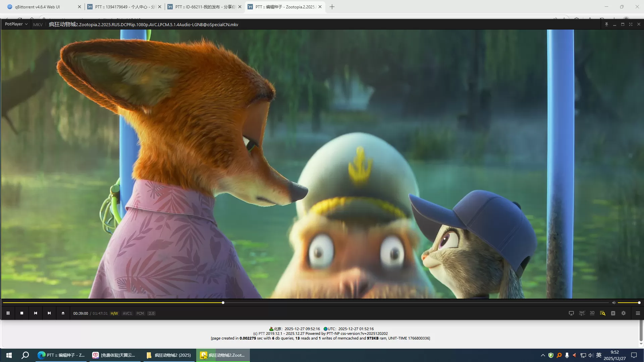Skip to previous file in player
The height and width of the screenshot is (362, 644).
point(36,313)
